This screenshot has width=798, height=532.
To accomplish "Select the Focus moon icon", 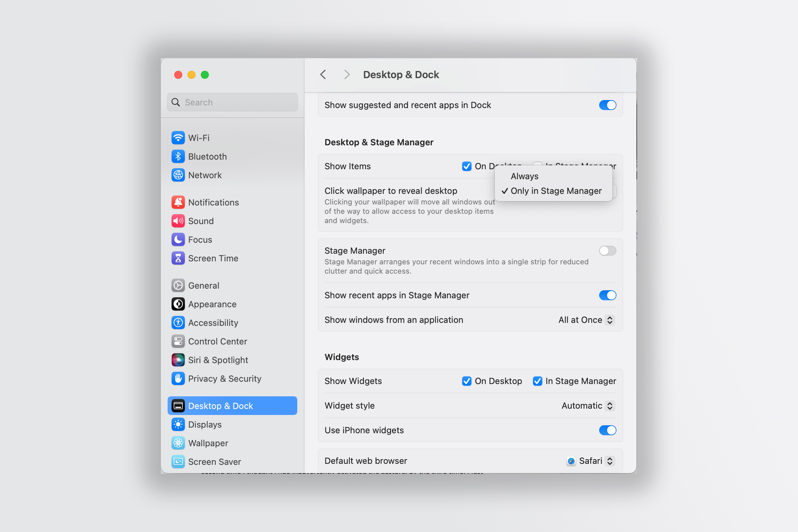I will tap(178, 239).
